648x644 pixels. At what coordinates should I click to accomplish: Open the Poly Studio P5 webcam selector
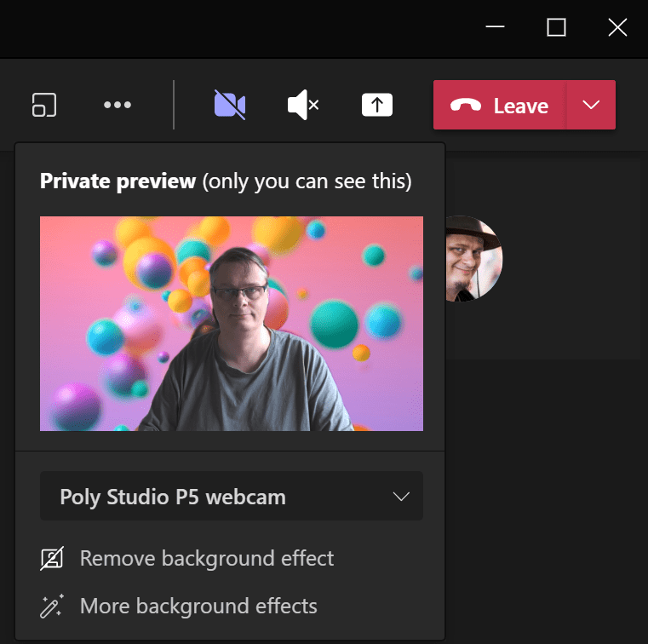231,497
